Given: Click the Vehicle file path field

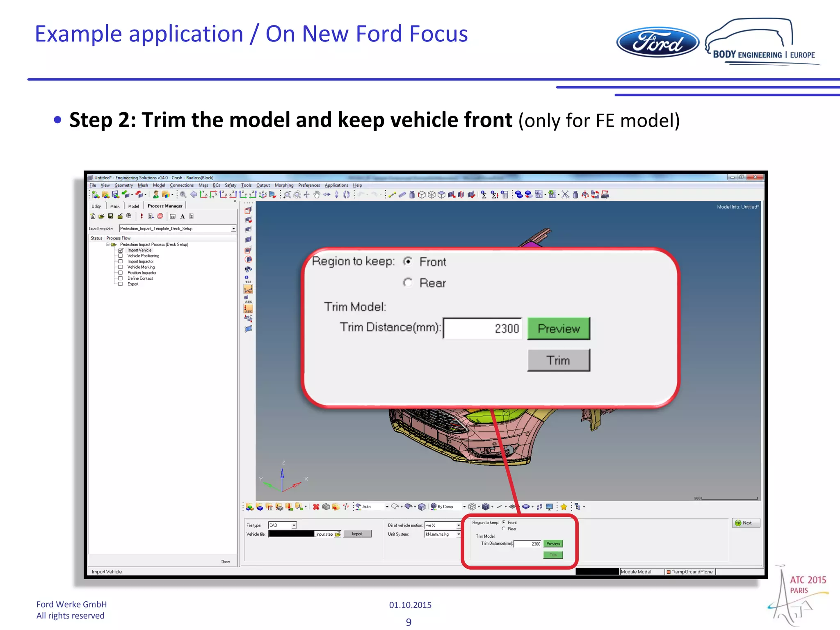Looking at the screenshot, I should [x=301, y=534].
